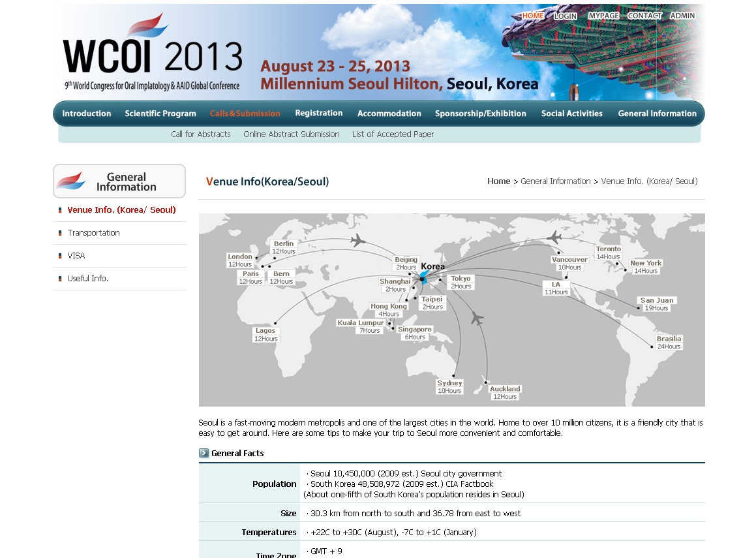Open the General Information main menu
Screen dimensions: 756x558
click(657, 114)
